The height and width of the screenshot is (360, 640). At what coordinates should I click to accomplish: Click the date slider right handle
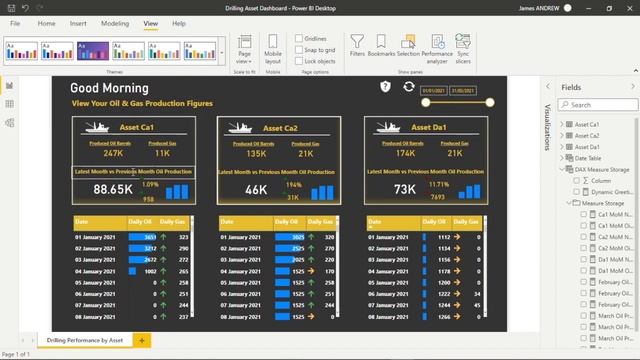490,102
